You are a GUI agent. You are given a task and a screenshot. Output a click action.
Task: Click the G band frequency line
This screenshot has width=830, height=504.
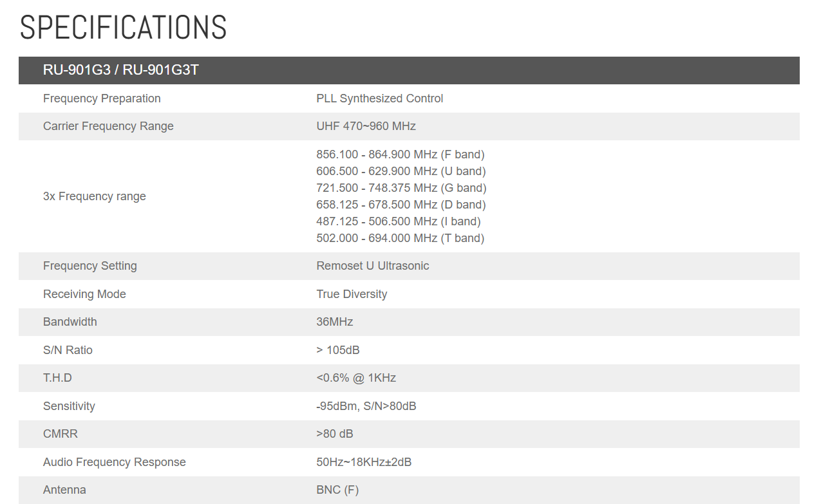coord(401,188)
